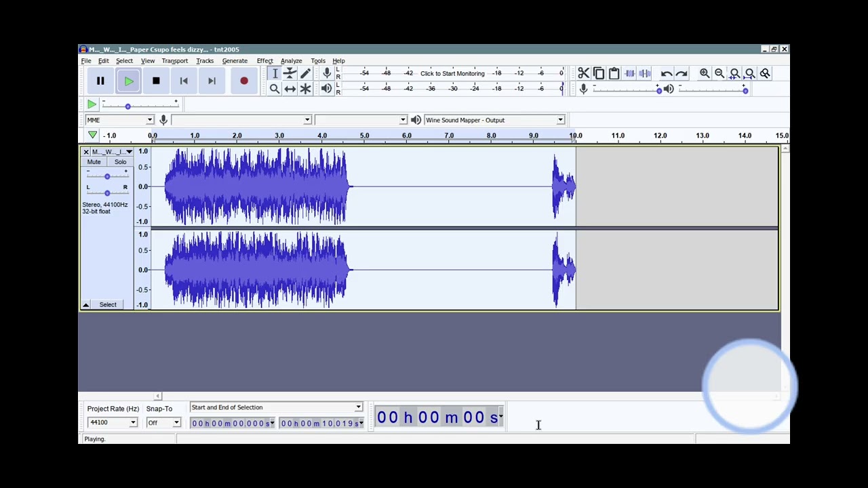Open the Generate menu
This screenshot has width=868, height=488.
coord(235,61)
